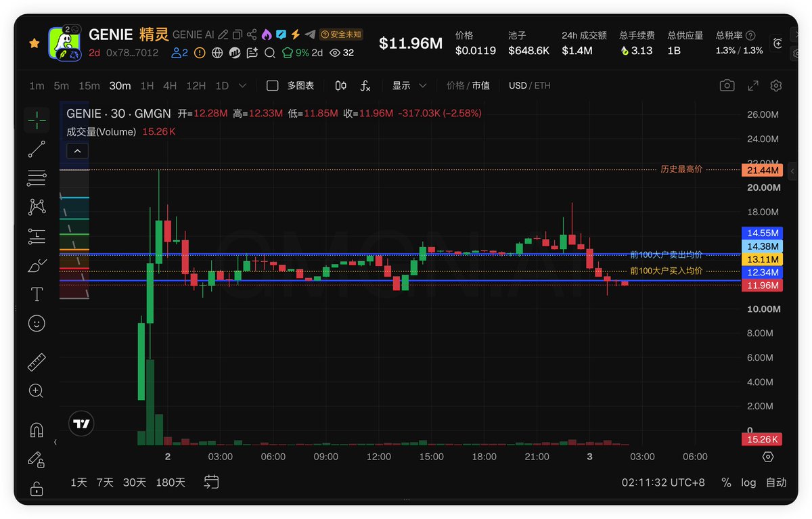
Task: Select the 12H timeframe
Action: click(x=196, y=86)
